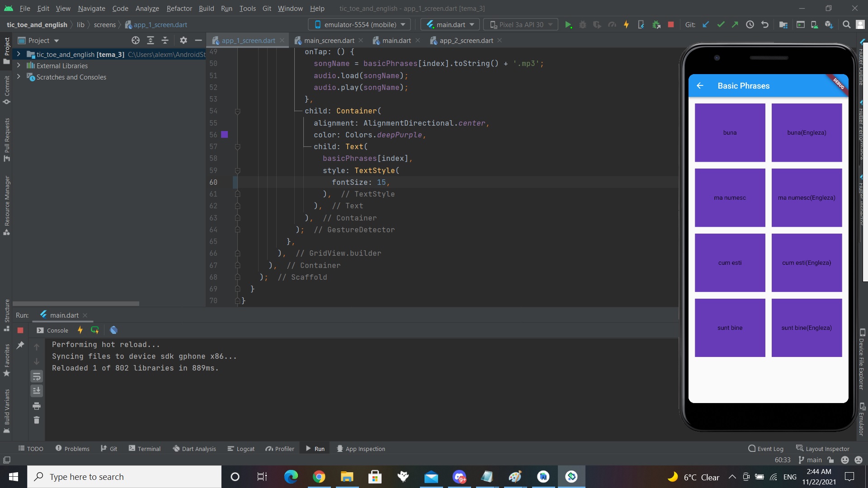Screen dimensions: 868x488
Task: Tap the buna(Engleza) tile in the emulator
Action: point(807,132)
